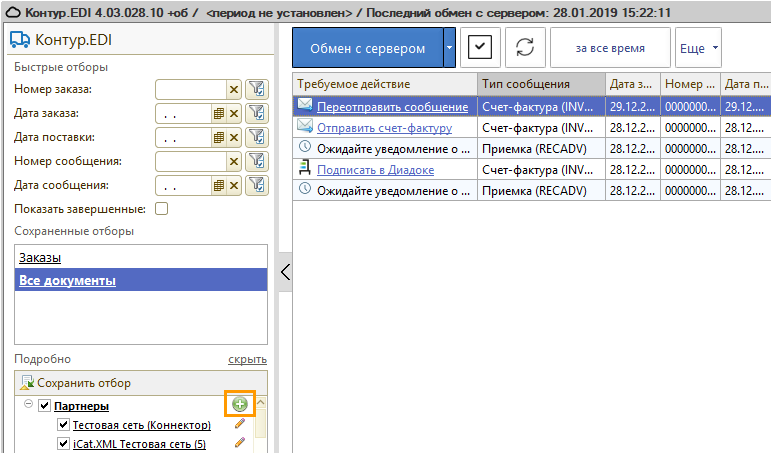Edit Тестовая сеть (Коннектор) pencil icon
The height and width of the screenshot is (453, 771).
pos(240,423)
